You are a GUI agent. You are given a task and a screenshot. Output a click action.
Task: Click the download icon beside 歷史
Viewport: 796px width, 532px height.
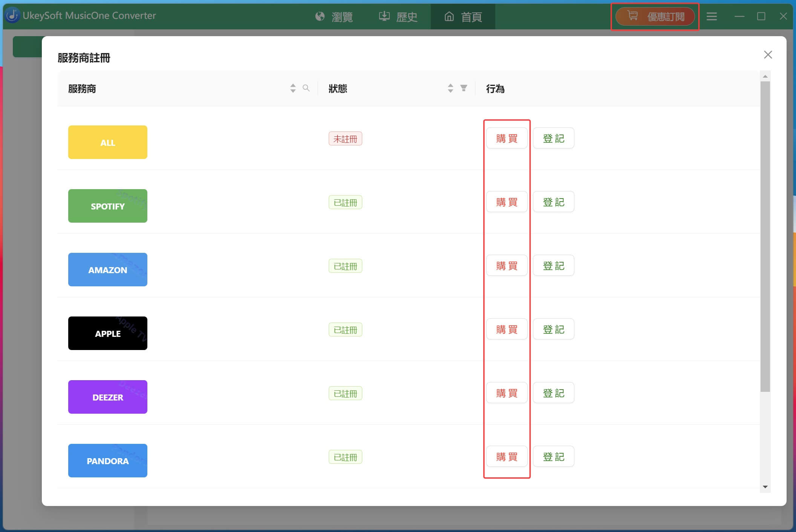click(384, 16)
